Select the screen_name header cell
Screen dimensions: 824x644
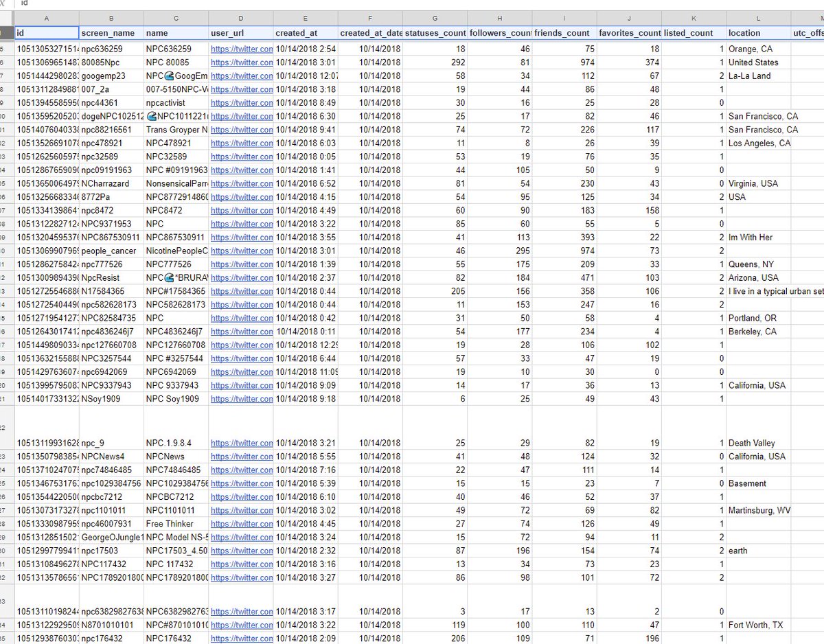click(x=111, y=32)
